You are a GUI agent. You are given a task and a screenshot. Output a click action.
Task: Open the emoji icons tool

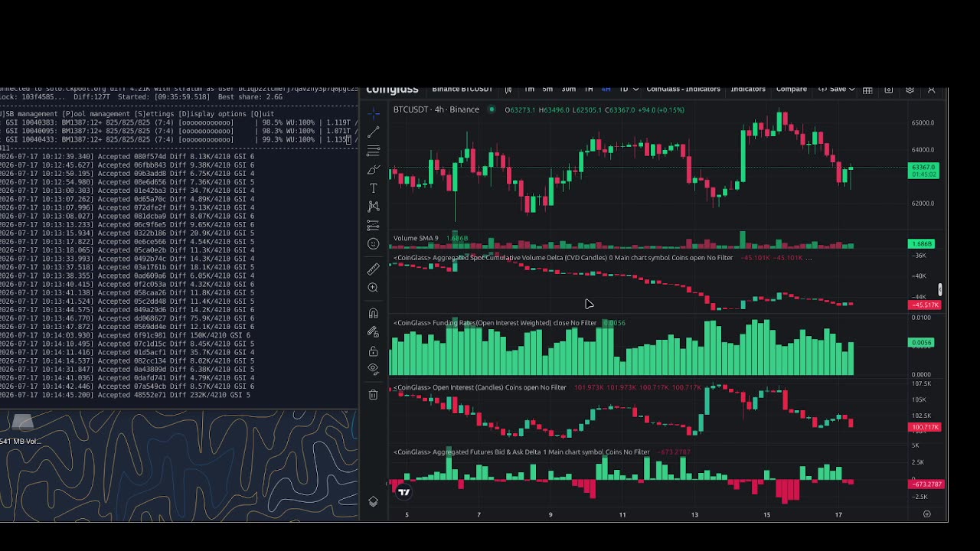tap(374, 244)
